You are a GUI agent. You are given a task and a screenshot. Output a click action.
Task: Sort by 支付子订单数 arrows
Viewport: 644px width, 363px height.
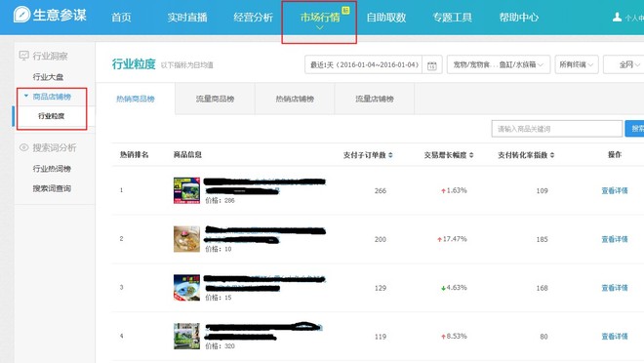(390, 155)
